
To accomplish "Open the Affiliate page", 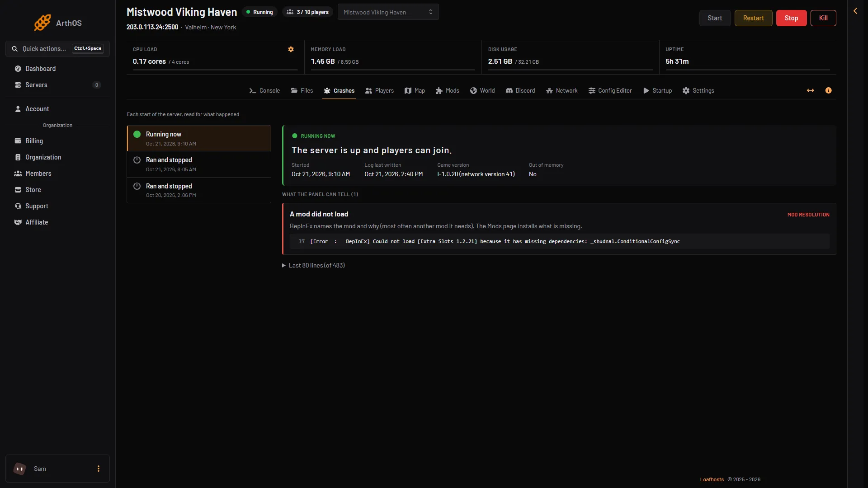I will [57, 222].
